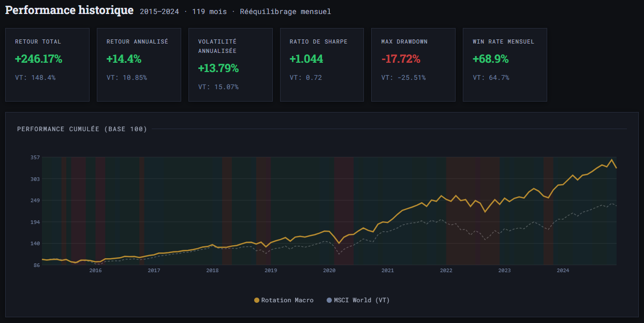644x323 pixels.
Task: Click the 119 mois label
Action: click(209, 11)
